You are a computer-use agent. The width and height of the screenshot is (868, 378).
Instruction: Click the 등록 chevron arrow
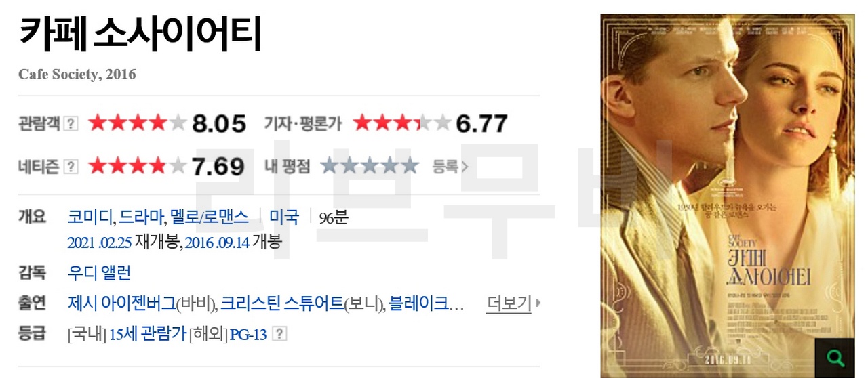465,167
